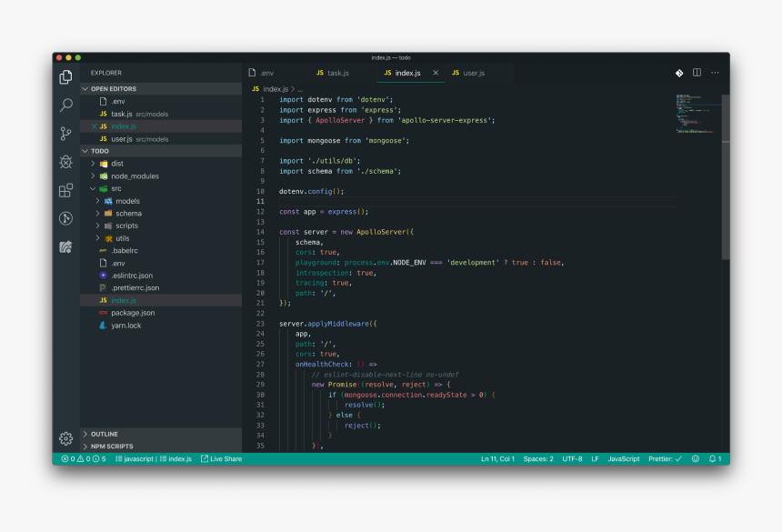The width and height of the screenshot is (782, 532).
Task: Open .env in the TODO file tree
Action: coord(161,263)
